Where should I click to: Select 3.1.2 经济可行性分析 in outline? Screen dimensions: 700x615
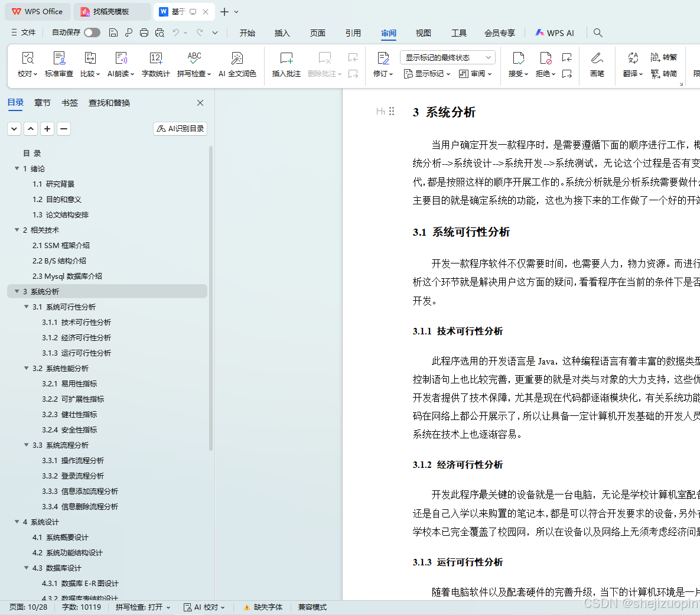coord(76,338)
